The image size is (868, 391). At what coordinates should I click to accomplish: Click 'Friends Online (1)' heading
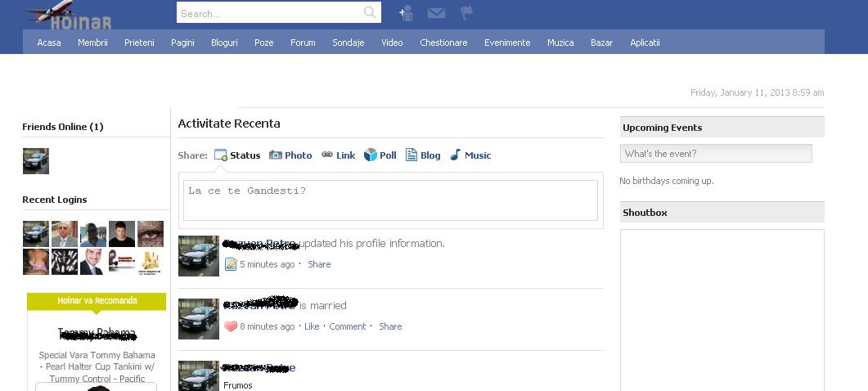(62, 127)
